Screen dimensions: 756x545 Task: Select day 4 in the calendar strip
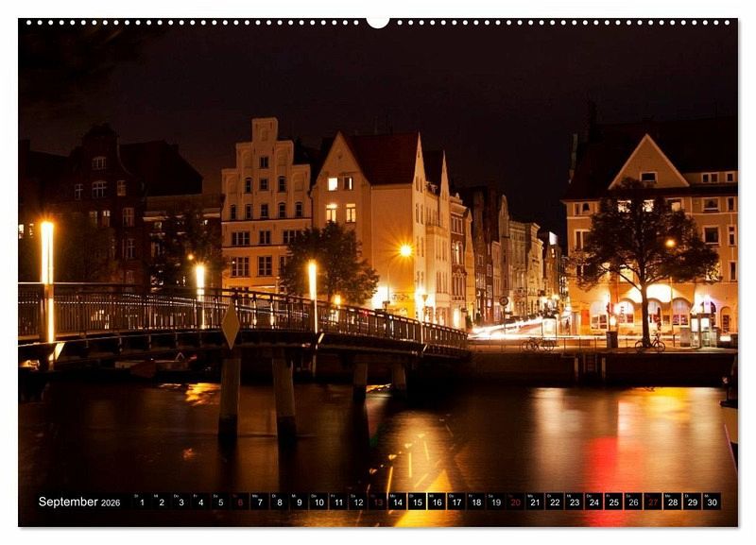click(x=200, y=502)
